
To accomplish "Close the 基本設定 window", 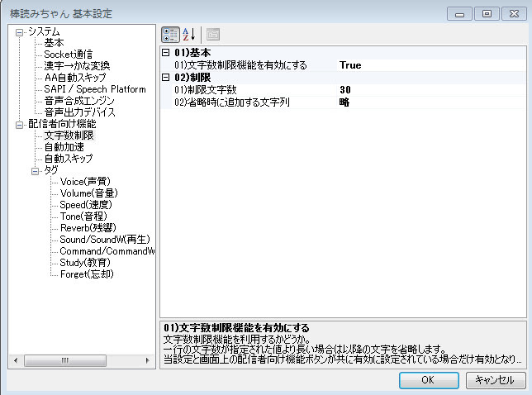I will coord(514,14).
